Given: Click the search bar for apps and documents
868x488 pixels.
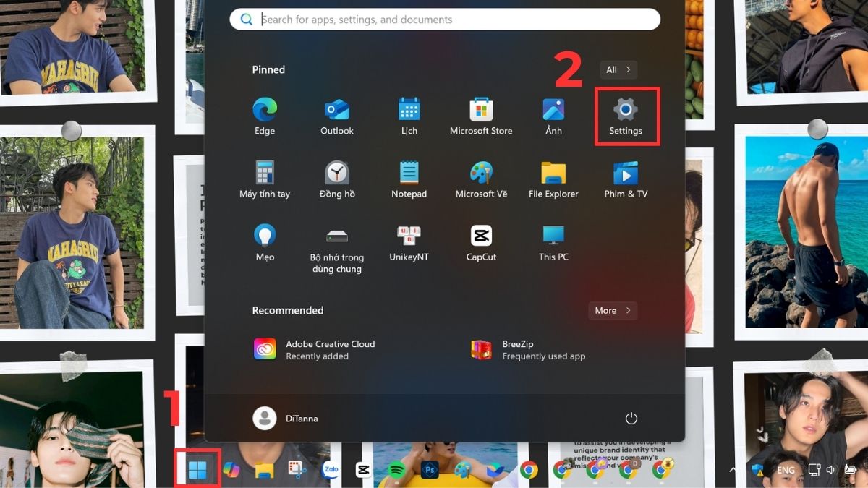Looking at the screenshot, I should (444, 19).
